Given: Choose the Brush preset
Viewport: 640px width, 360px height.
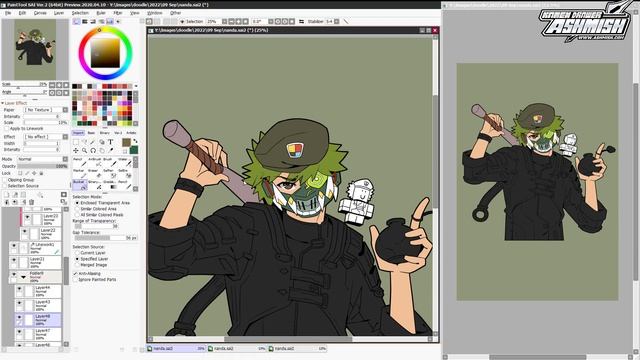Looking at the screenshot, I should click(109, 162).
